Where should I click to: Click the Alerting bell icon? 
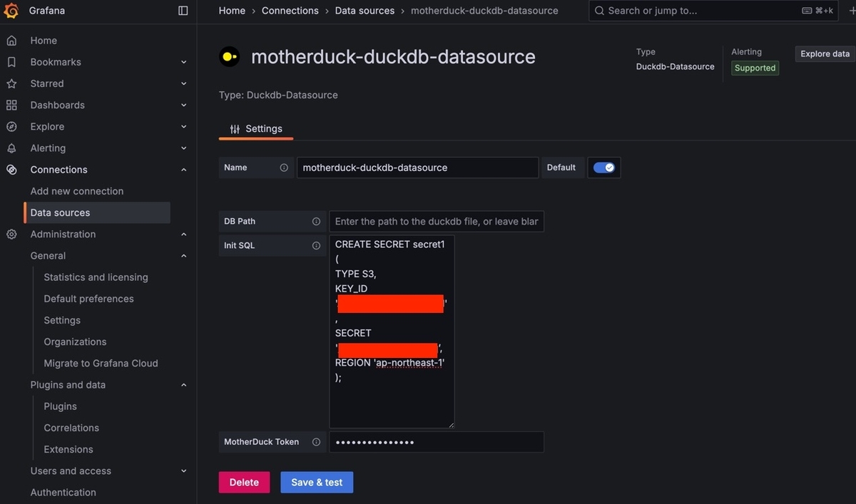[x=11, y=148]
